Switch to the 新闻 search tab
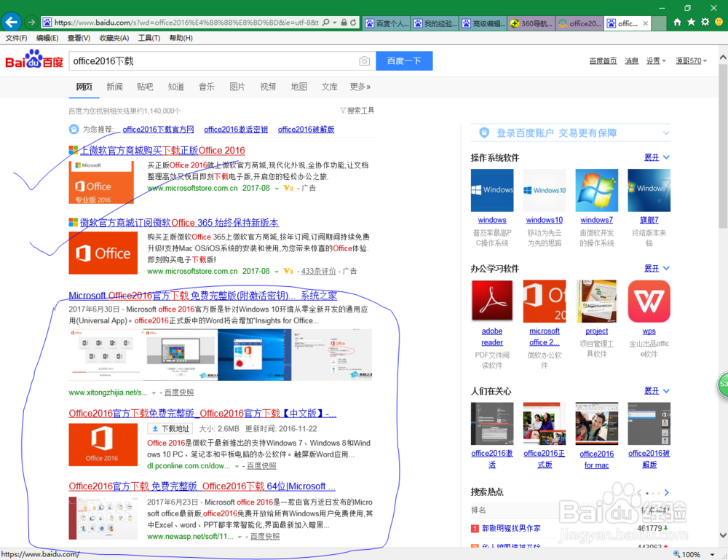This screenshot has width=728, height=560. coord(115,87)
